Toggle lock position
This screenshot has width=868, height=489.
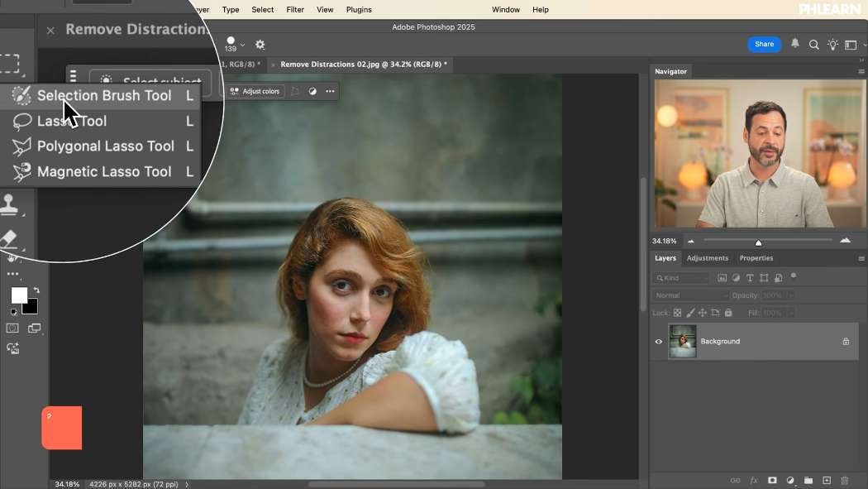(703, 313)
